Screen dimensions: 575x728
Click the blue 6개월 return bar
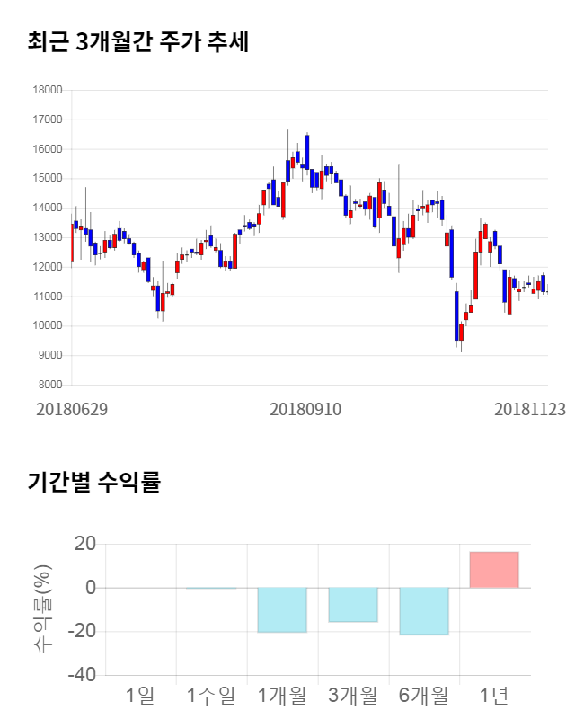click(x=424, y=611)
